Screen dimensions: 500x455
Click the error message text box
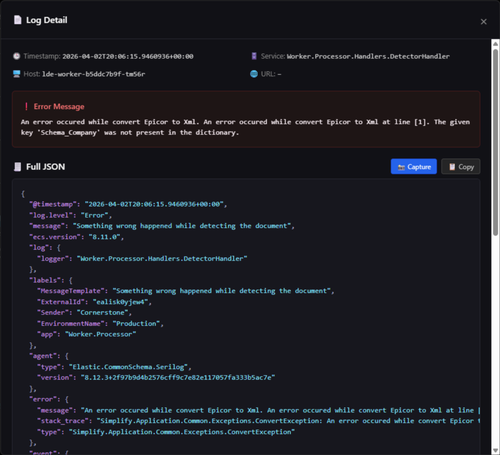[246, 119]
